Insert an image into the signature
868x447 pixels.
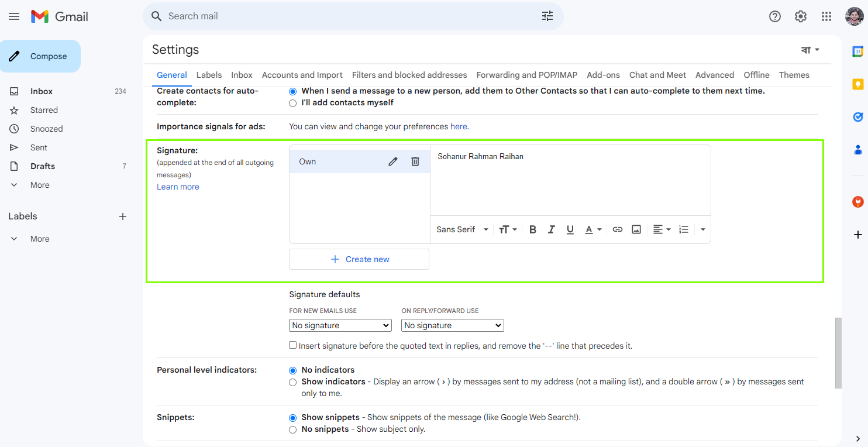point(636,229)
